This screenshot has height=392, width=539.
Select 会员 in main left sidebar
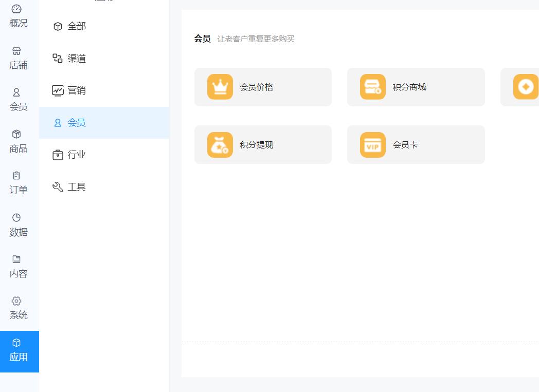click(x=19, y=100)
